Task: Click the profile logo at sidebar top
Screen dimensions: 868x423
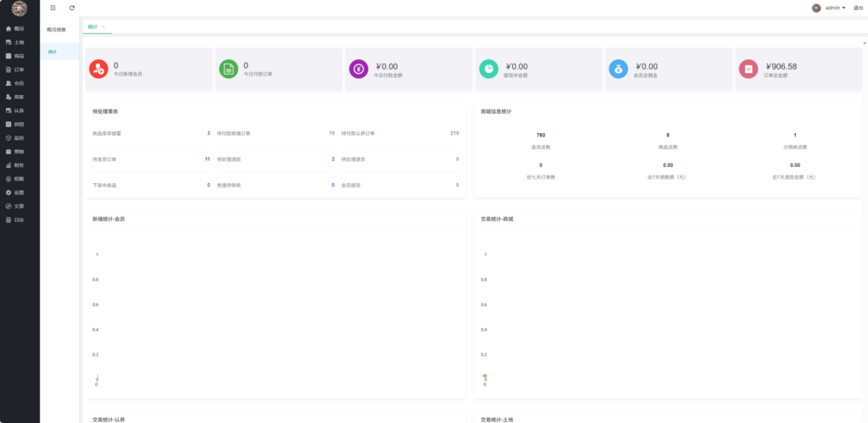Action: 19,9
